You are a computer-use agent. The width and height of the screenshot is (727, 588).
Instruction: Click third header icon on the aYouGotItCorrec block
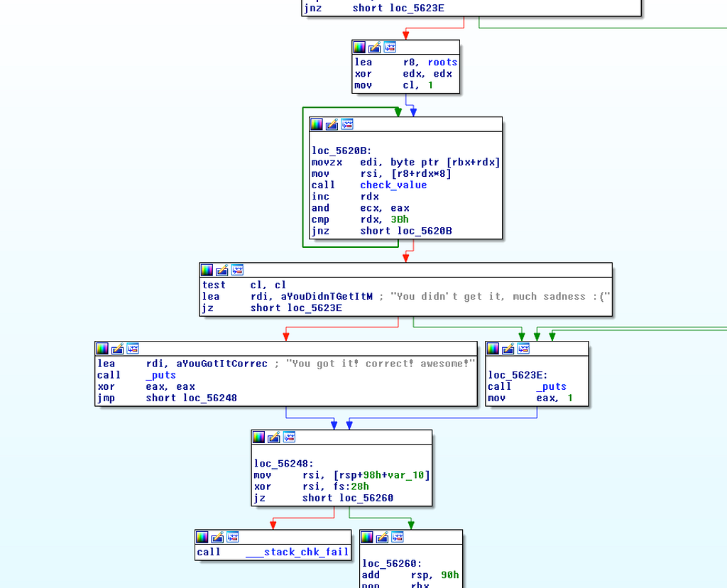point(133,349)
